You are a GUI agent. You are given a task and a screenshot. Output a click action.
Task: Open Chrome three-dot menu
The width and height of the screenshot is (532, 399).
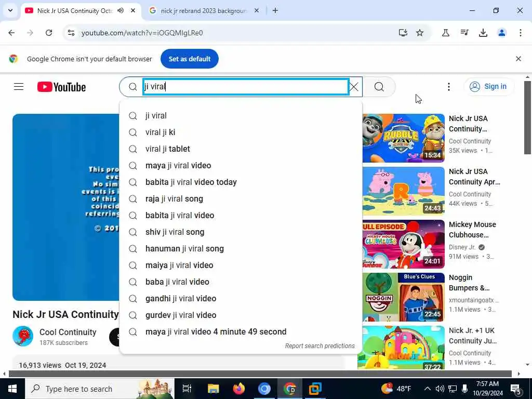(520, 33)
